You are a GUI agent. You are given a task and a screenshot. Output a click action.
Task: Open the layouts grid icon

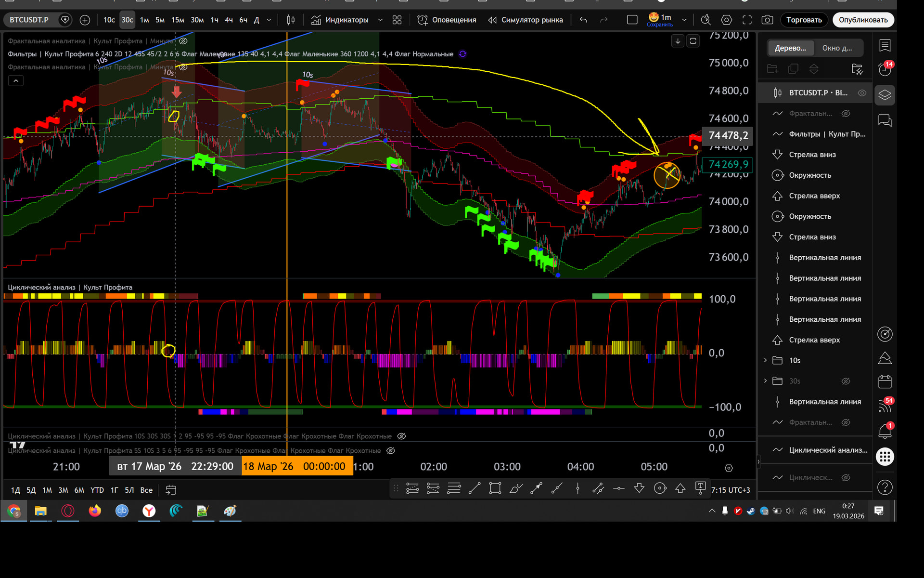(x=397, y=20)
